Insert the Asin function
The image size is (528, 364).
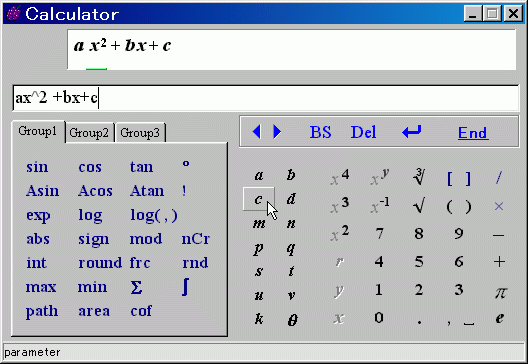[42, 191]
